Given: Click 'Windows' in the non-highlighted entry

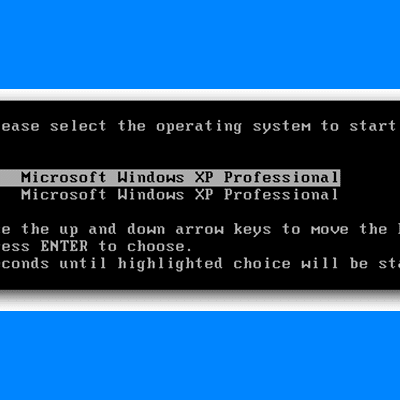Looking at the screenshot, I should point(151,195).
